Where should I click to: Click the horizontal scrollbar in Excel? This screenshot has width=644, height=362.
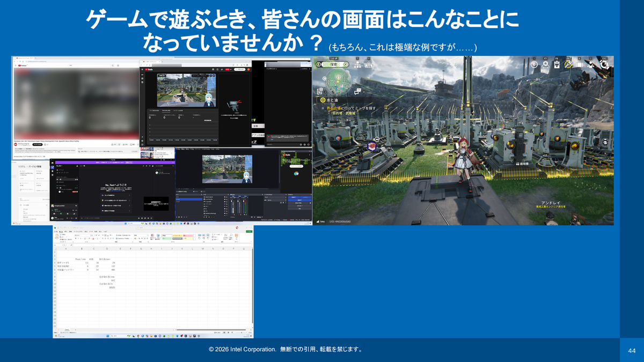click(x=211, y=330)
